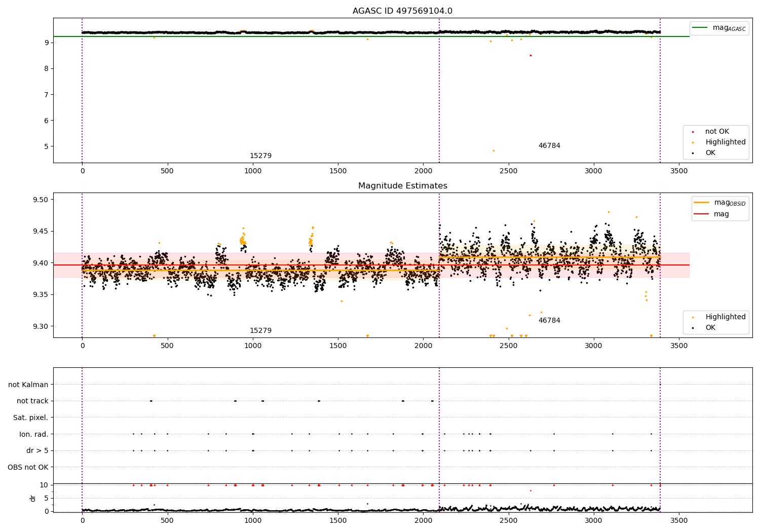Click the 46784 label in Magnitude Estimates plot
Viewport: 760px width, 532px height.
549,321
